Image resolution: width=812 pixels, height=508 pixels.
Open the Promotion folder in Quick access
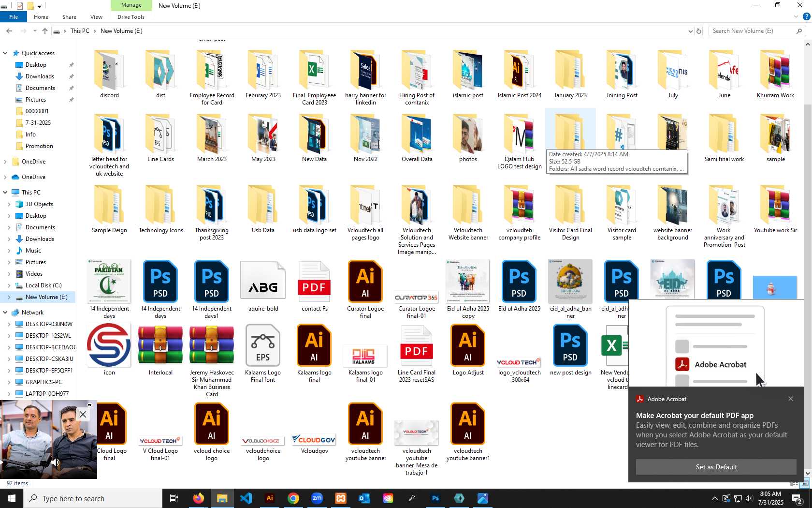pos(39,146)
